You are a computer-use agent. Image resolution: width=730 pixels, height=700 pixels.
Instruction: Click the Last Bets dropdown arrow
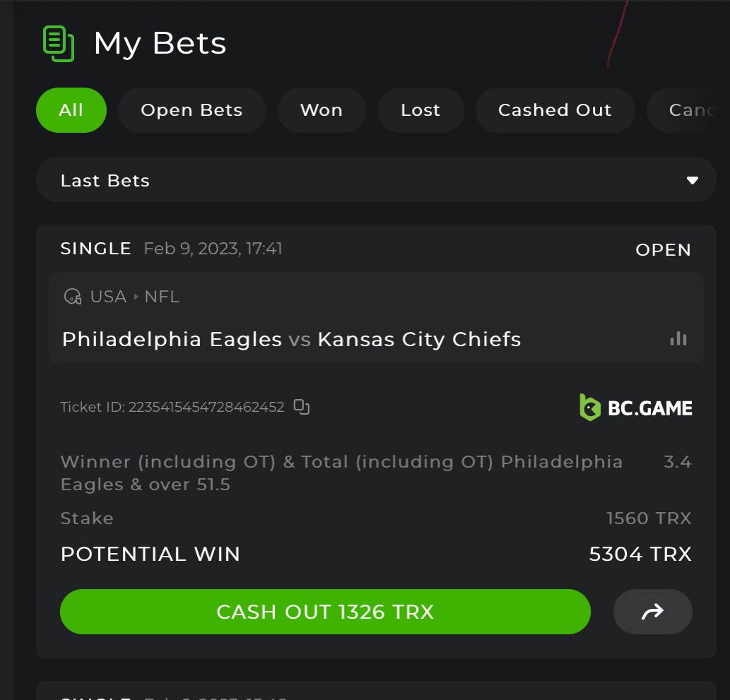[693, 180]
